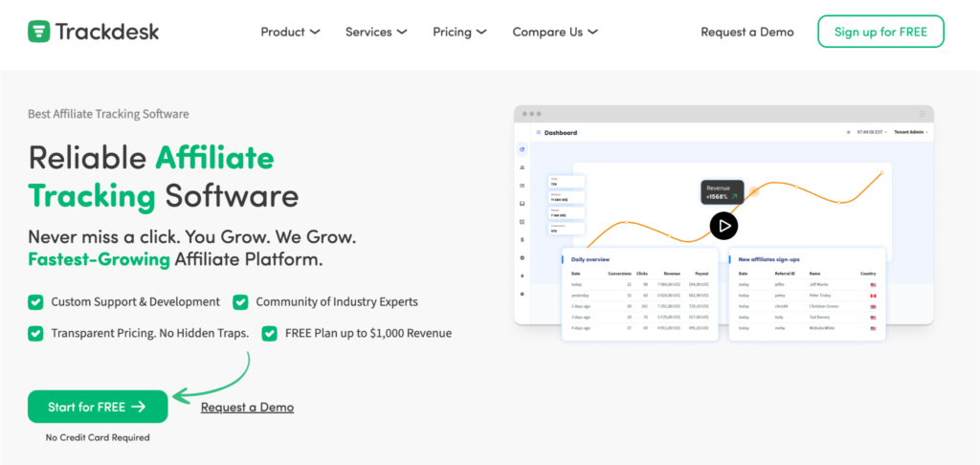
Task: Click the pie chart icon in mockup sidebar
Action: point(522,149)
